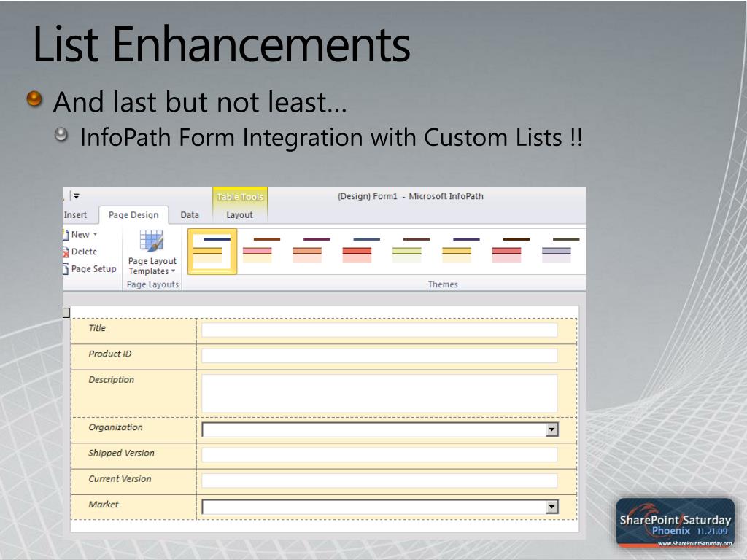Viewport: 747px width, 560px height.
Task: Click the Page Layouts group label
Action: coord(152,285)
